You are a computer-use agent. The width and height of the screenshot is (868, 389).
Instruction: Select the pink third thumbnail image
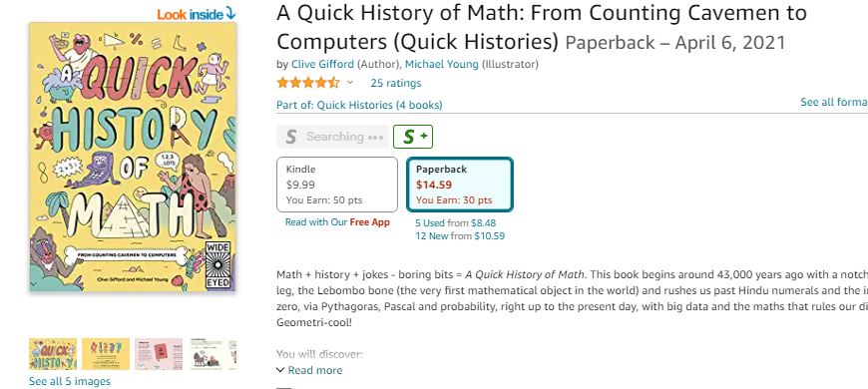pos(159,354)
